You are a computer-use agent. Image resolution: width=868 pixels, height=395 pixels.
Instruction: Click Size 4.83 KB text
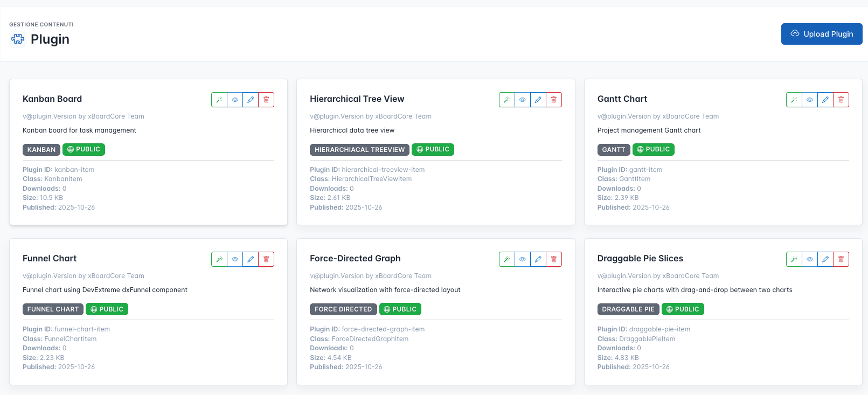click(618, 358)
